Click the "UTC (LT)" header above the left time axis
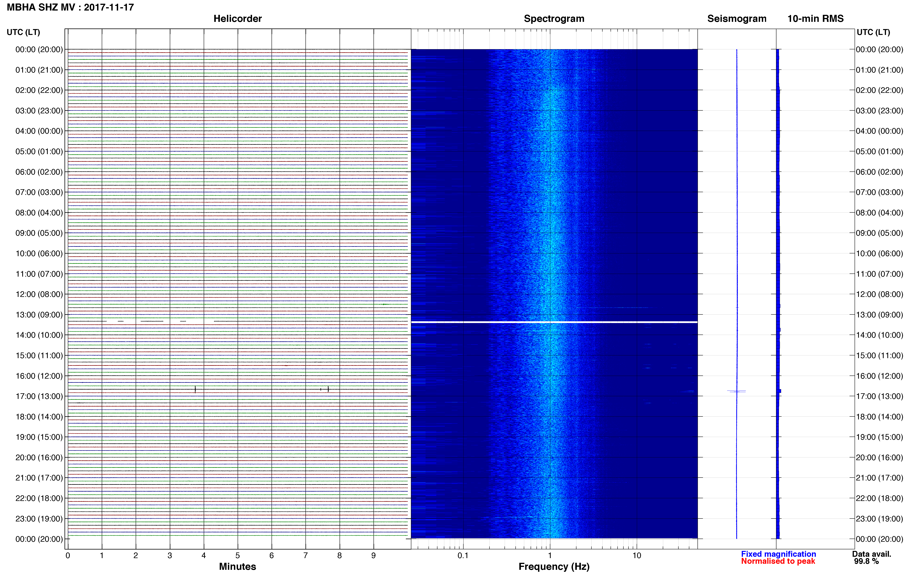Screen dimensions: 924x578 click(x=23, y=32)
